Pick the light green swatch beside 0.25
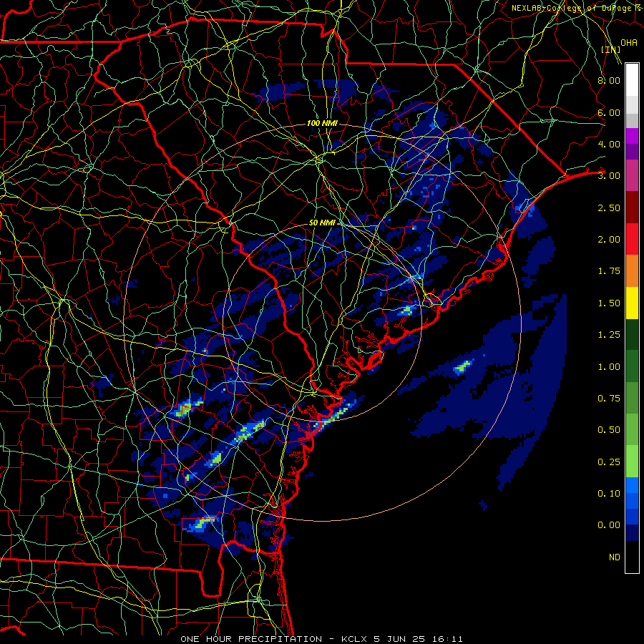 click(632, 462)
